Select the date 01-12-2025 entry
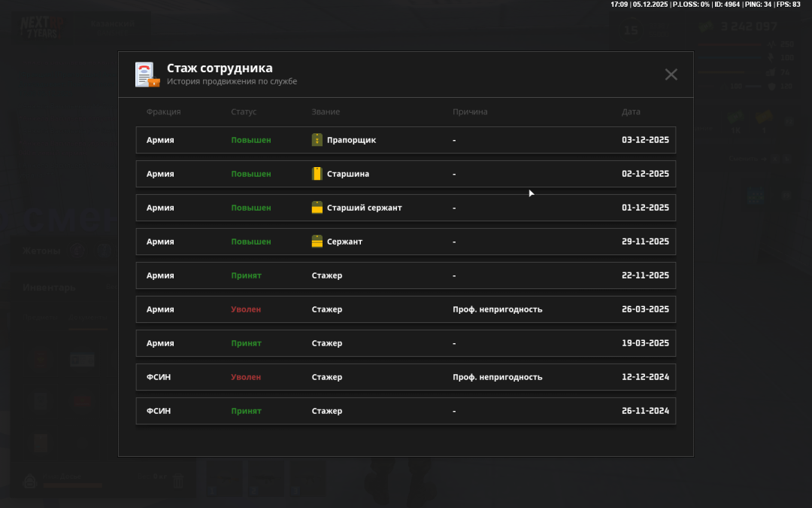 click(x=644, y=208)
